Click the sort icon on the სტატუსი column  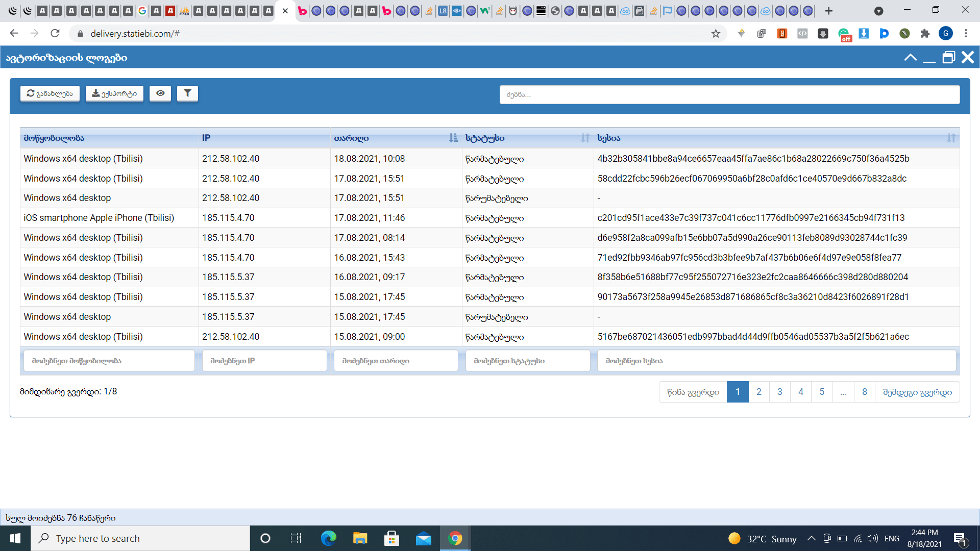[x=584, y=138]
